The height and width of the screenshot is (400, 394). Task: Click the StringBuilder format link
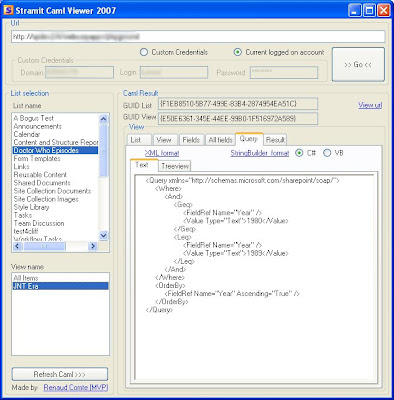(x=260, y=153)
